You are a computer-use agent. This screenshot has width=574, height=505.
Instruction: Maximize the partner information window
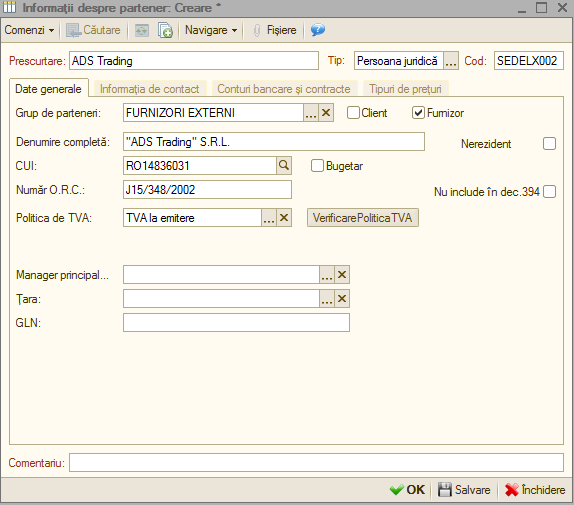click(x=541, y=7)
